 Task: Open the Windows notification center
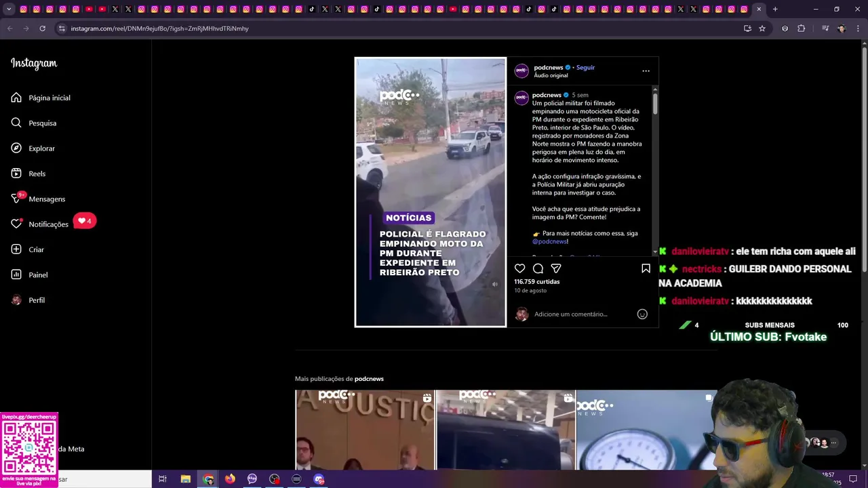(x=853, y=479)
